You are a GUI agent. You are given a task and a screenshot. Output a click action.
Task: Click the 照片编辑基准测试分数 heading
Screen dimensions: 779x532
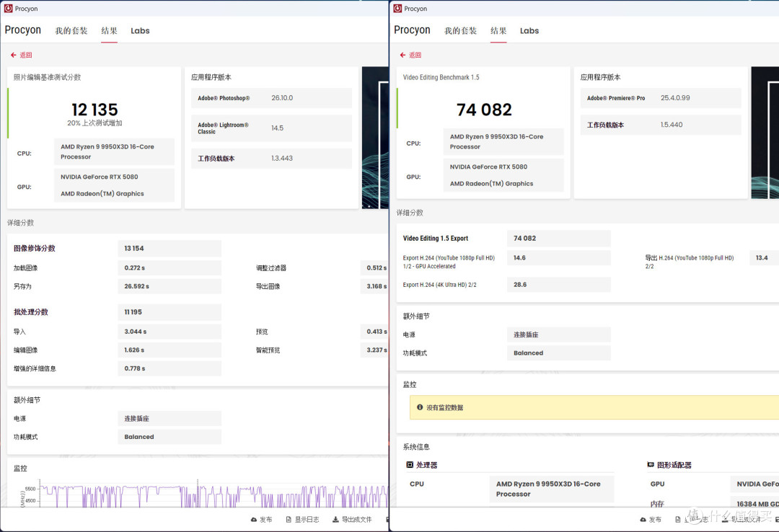pos(47,77)
